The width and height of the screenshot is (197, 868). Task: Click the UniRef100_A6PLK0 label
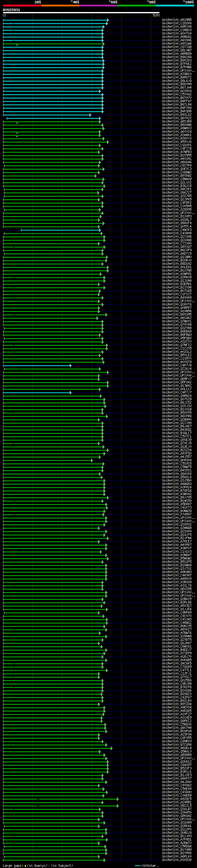click(177, 857)
